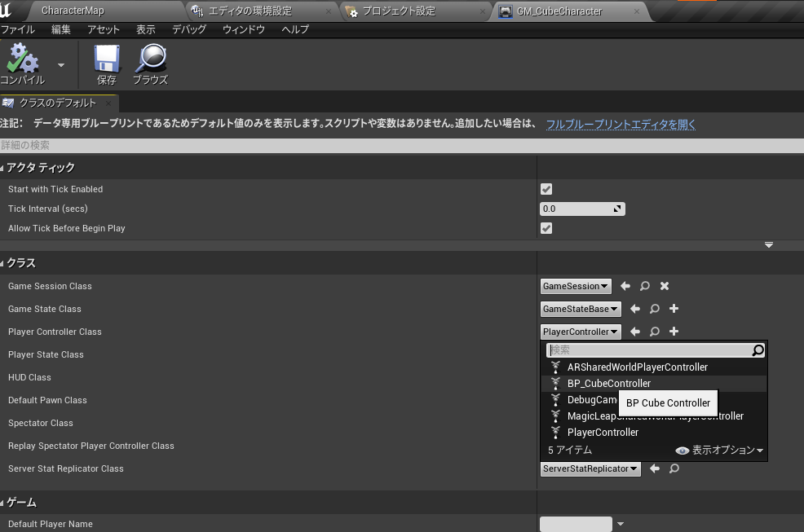The width and height of the screenshot is (804, 532).
Task: Browse to Server Stat Replicator Class magnifier
Action: coord(674,468)
